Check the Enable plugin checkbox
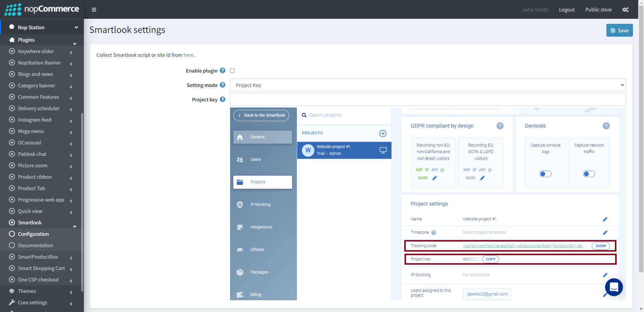Viewport: 644px width, 312px height. click(x=232, y=71)
